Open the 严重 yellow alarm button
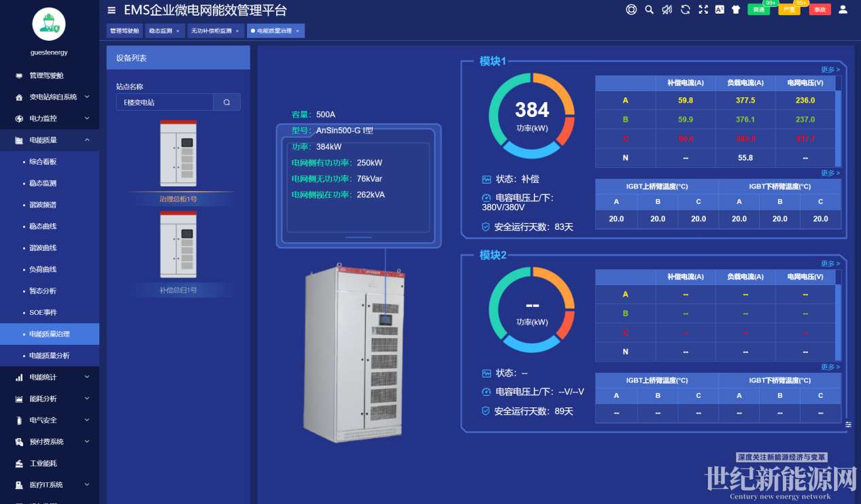 point(789,10)
